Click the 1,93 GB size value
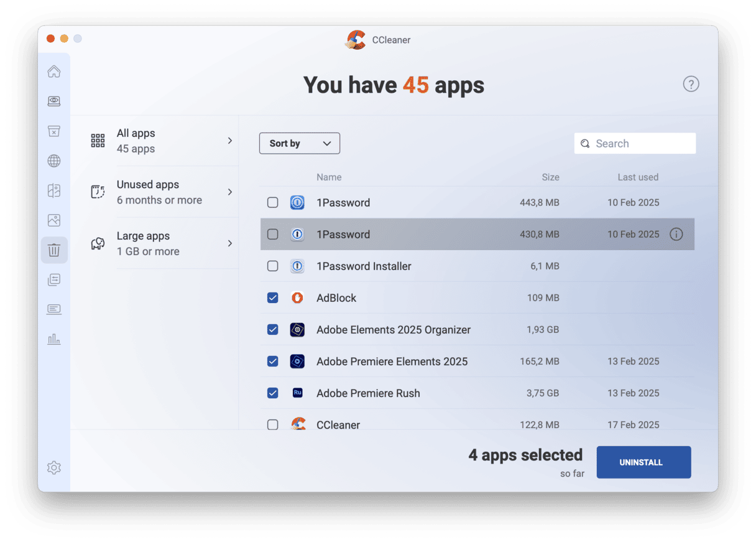Screen dimensions: 756x542 tap(543, 330)
